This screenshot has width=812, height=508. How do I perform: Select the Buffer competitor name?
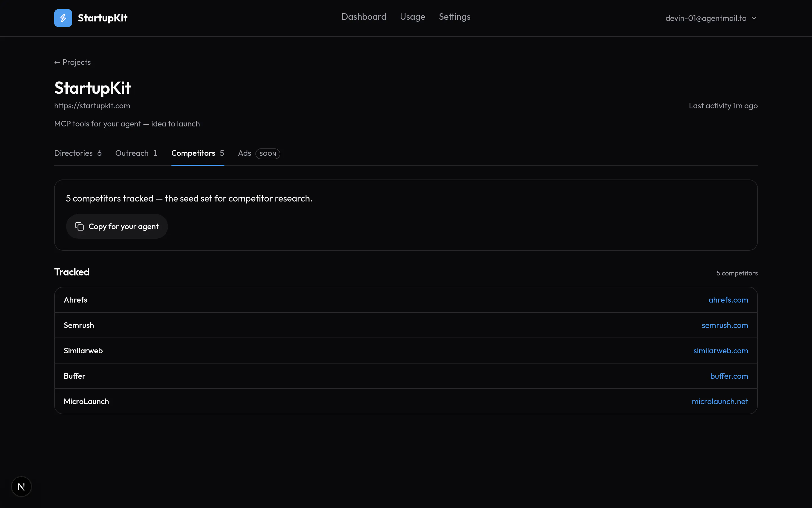click(74, 376)
